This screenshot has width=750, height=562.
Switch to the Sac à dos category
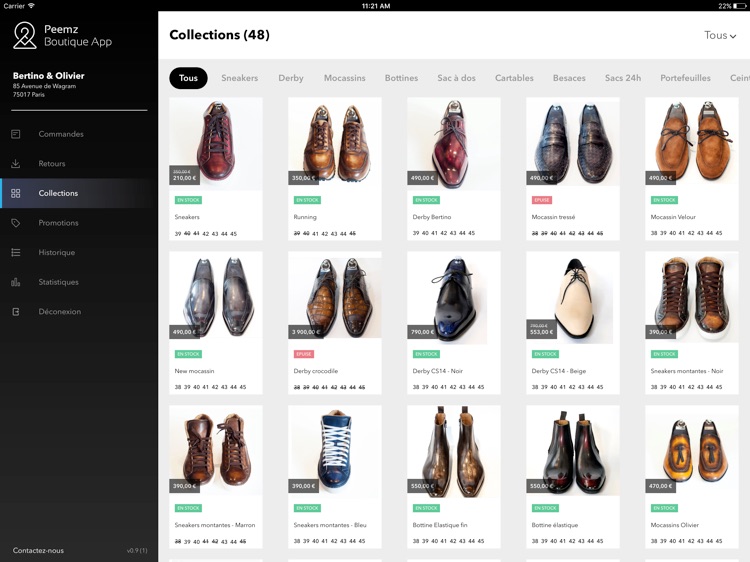[456, 78]
